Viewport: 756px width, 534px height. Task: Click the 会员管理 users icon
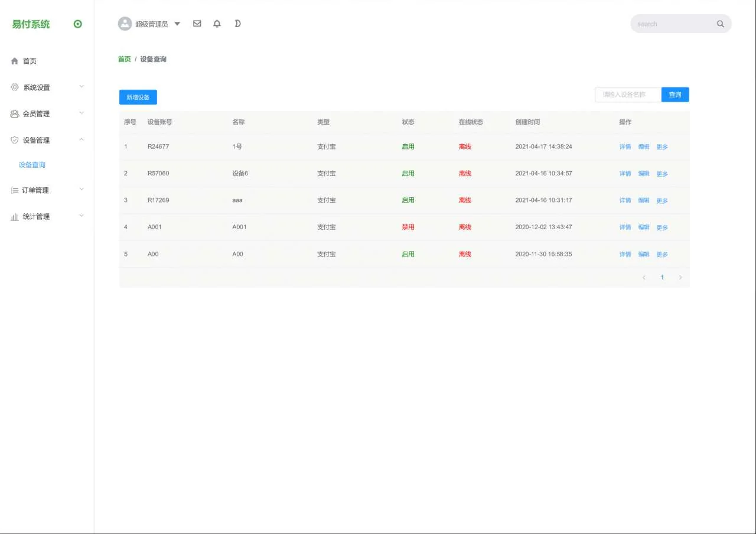coord(15,113)
